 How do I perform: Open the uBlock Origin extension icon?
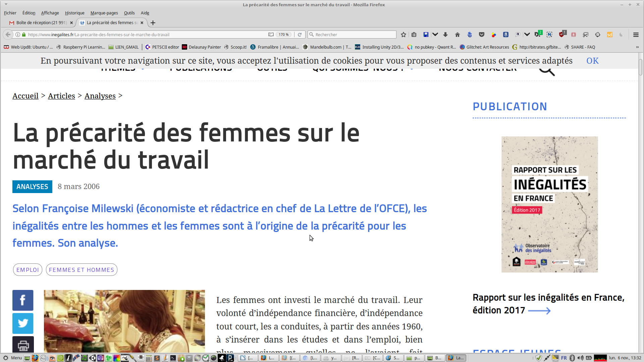(562, 34)
